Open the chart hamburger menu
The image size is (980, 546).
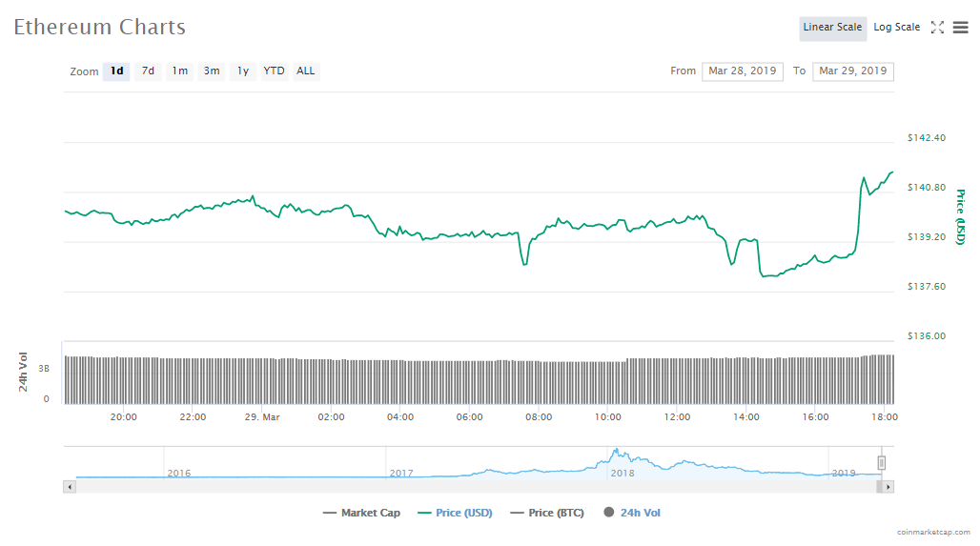960,28
